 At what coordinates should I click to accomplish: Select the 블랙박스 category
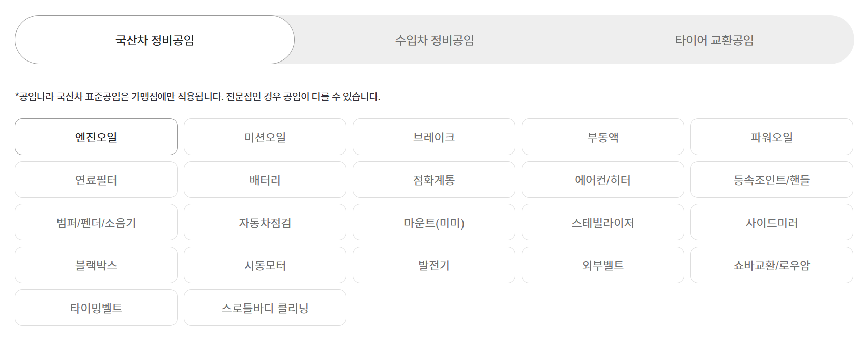click(x=96, y=265)
